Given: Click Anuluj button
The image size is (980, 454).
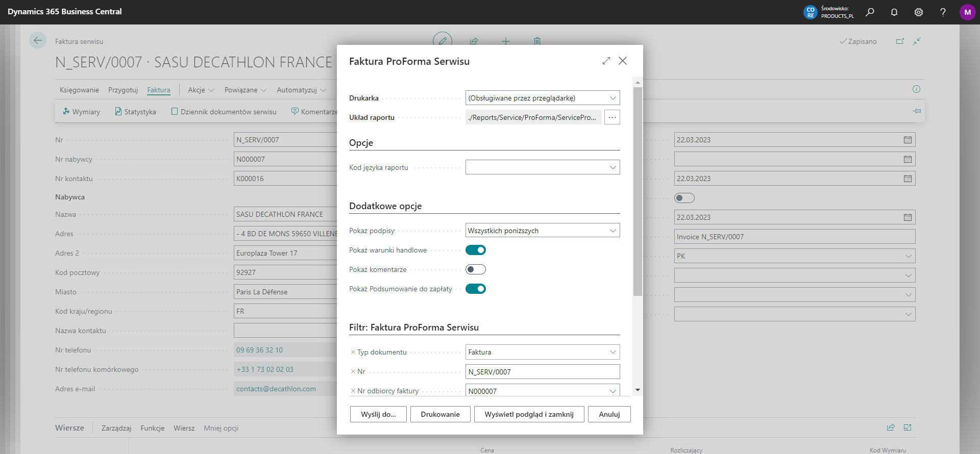Looking at the screenshot, I should [609, 414].
